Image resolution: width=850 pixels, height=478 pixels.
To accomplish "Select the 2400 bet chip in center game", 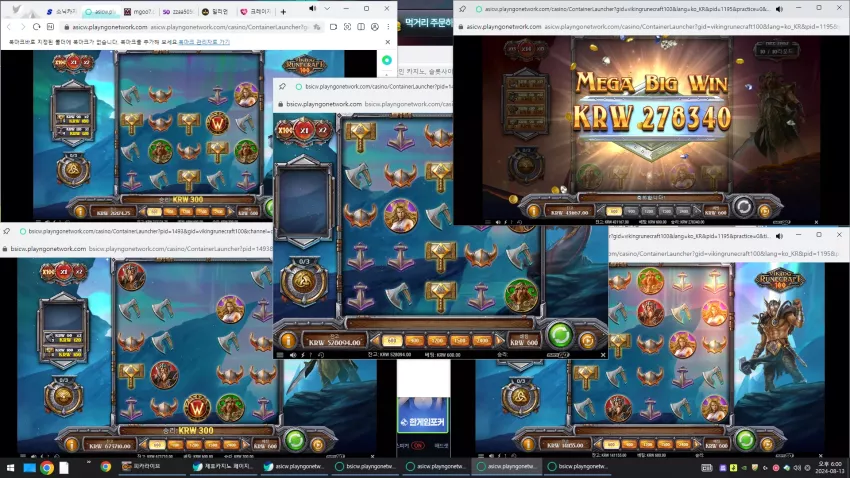I will click(x=481, y=341).
